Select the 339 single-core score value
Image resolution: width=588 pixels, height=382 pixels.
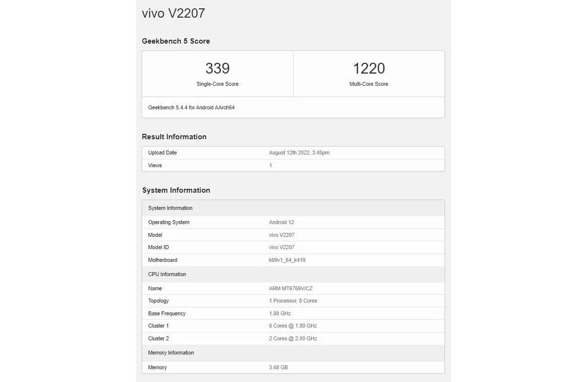pyautogui.click(x=218, y=68)
